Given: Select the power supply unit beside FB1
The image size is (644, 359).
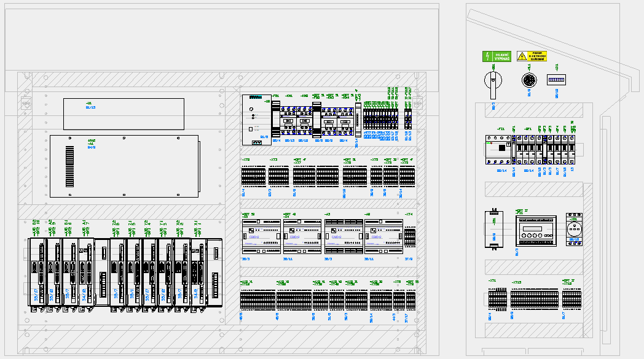Looking at the screenshot, I should (x=256, y=120).
